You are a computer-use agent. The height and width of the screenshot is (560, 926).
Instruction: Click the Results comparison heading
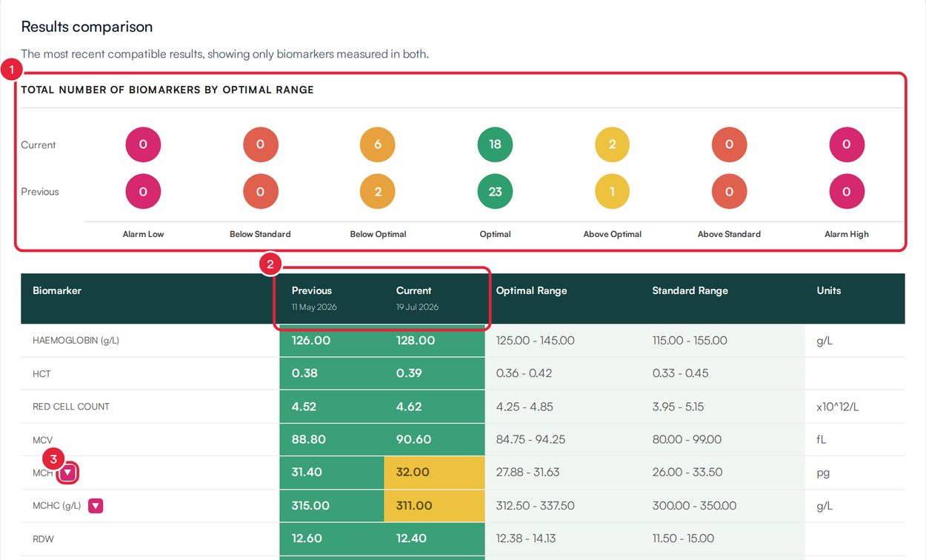[x=87, y=27]
